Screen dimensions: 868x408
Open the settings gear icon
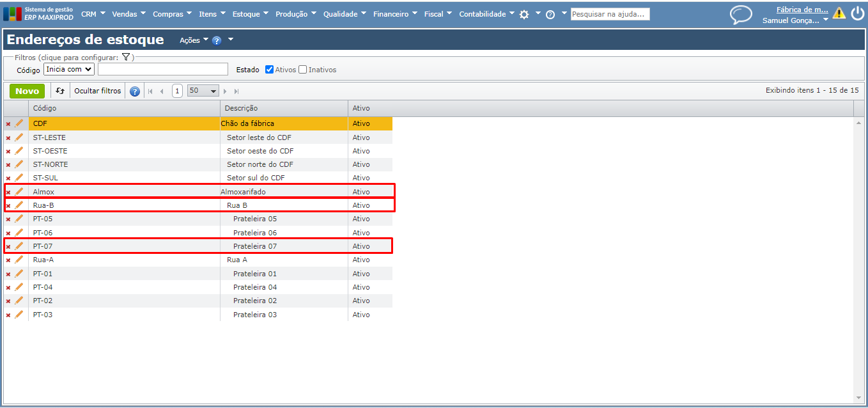click(524, 14)
